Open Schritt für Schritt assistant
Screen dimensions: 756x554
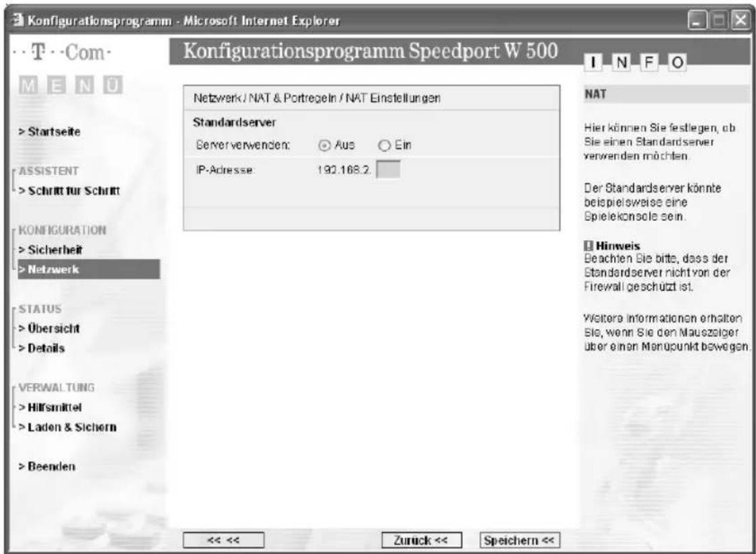[x=69, y=191]
